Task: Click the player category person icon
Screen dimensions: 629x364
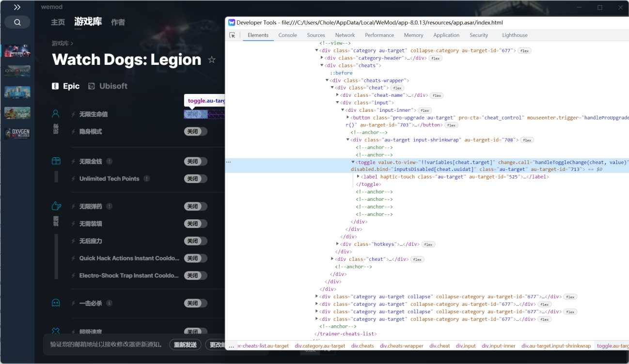Action: click(56, 114)
